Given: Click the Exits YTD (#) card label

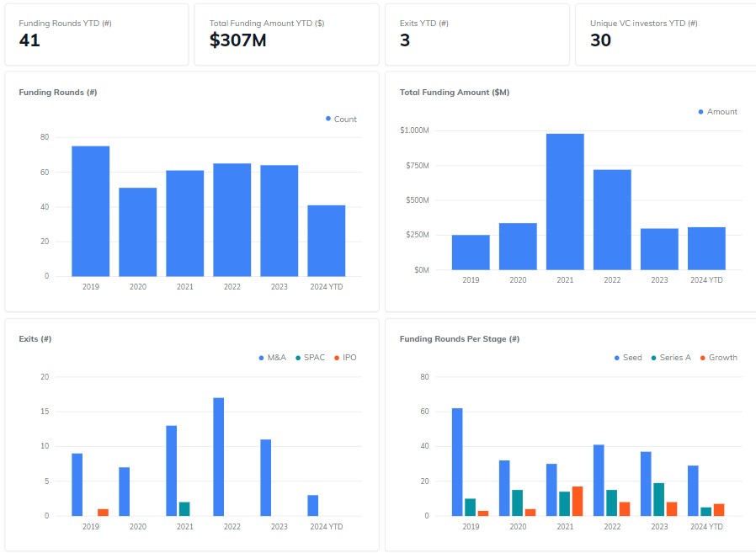Looking at the screenshot, I should (423, 23).
